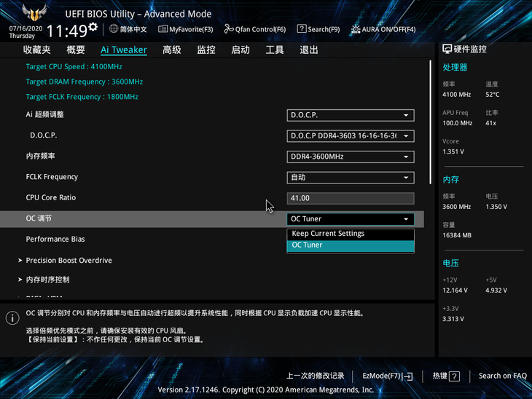
Task: Select the 退出 tab
Action: pos(309,50)
